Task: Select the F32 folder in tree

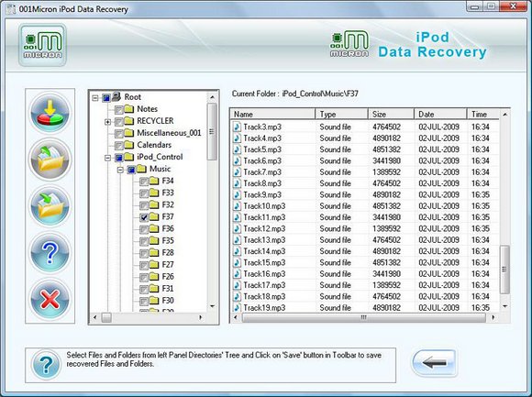Action: click(x=168, y=204)
